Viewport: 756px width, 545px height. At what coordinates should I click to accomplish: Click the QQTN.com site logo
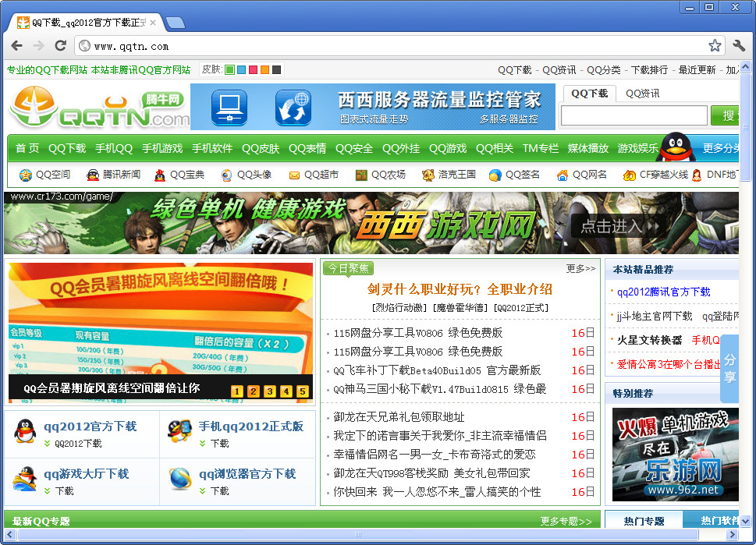coord(99,107)
